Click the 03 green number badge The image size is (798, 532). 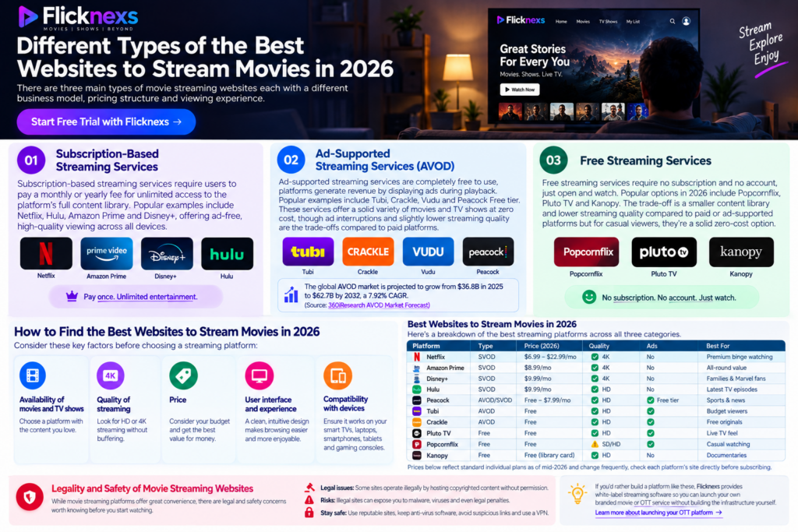(x=553, y=160)
